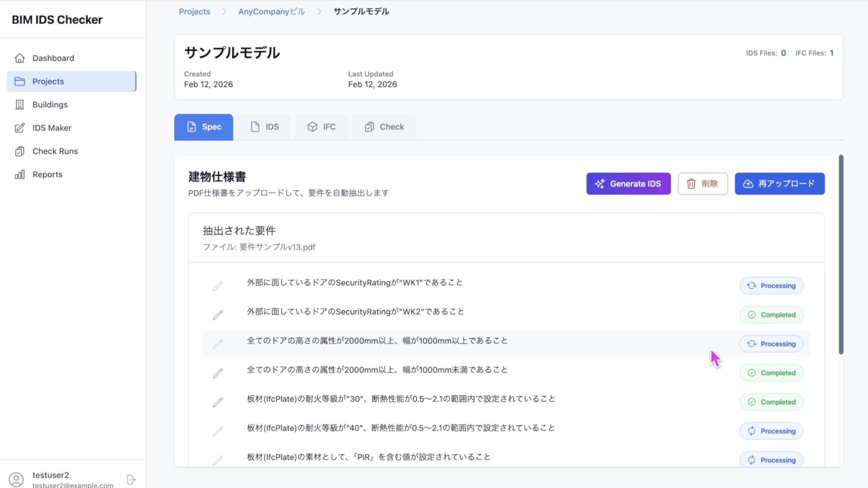Switch to the Spec tab
Image resolution: width=868 pixels, height=488 pixels.
(x=204, y=127)
